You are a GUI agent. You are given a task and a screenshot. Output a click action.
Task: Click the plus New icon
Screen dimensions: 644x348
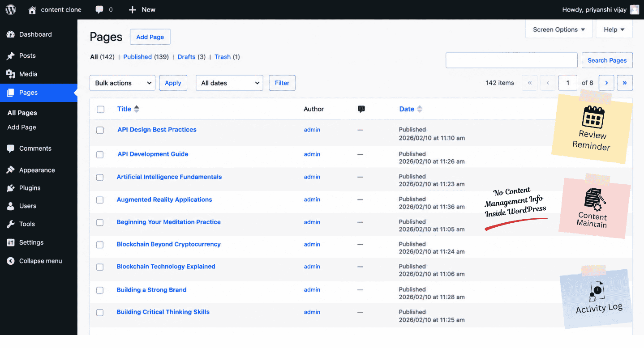[132, 10]
